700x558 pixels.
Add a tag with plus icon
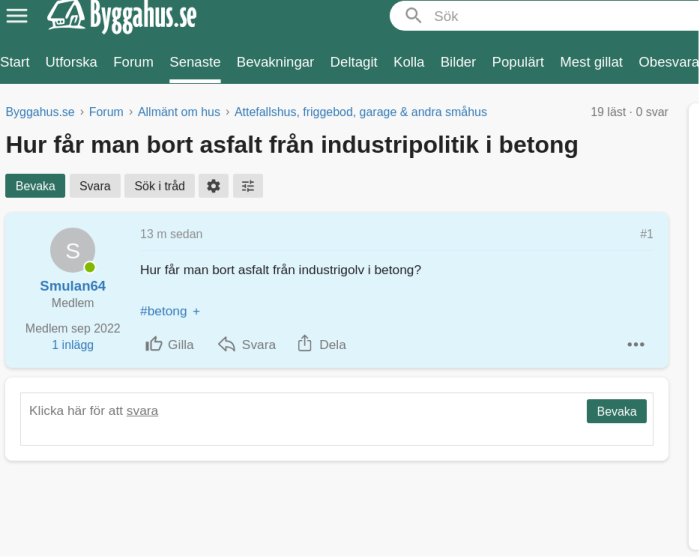coord(196,312)
